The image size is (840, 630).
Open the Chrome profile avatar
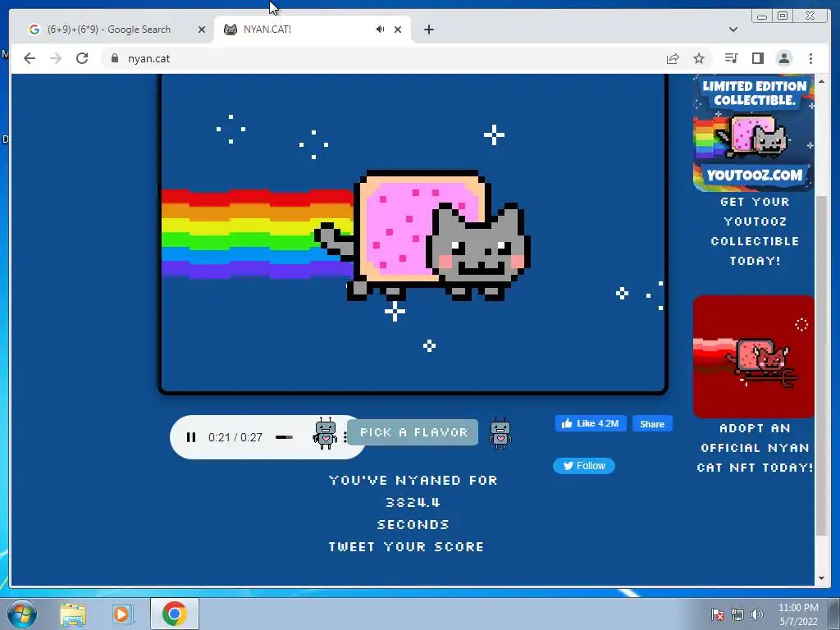(784, 58)
